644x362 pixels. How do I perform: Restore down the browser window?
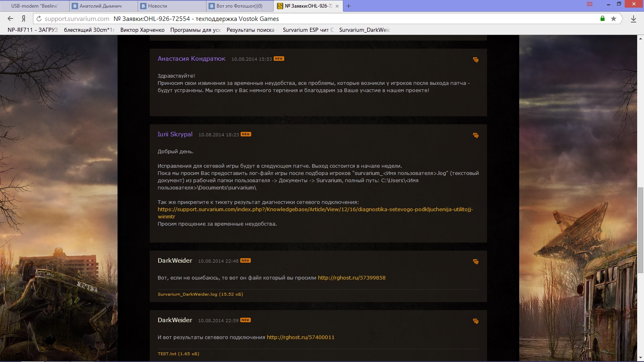click(x=619, y=4)
